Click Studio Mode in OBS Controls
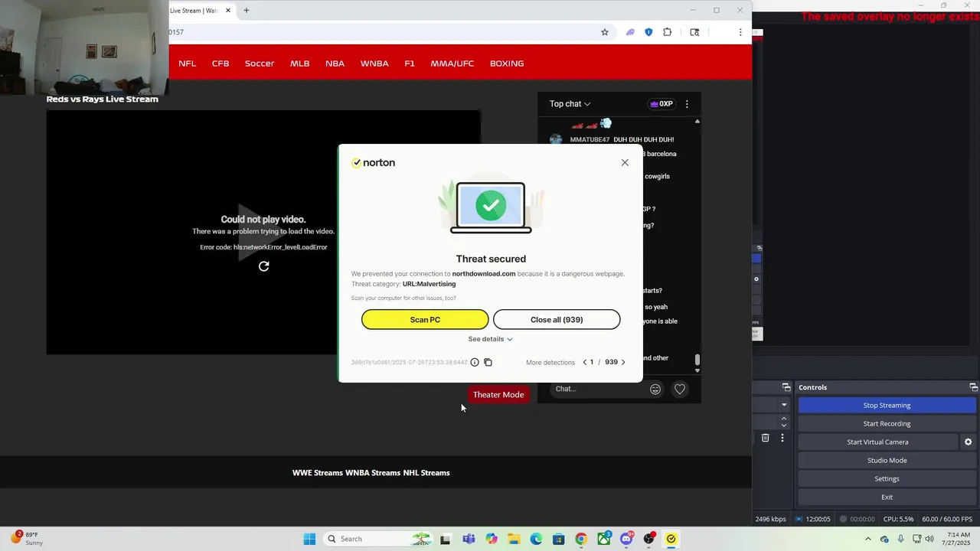Viewport: 980px width, 551px height. (887, 461)
